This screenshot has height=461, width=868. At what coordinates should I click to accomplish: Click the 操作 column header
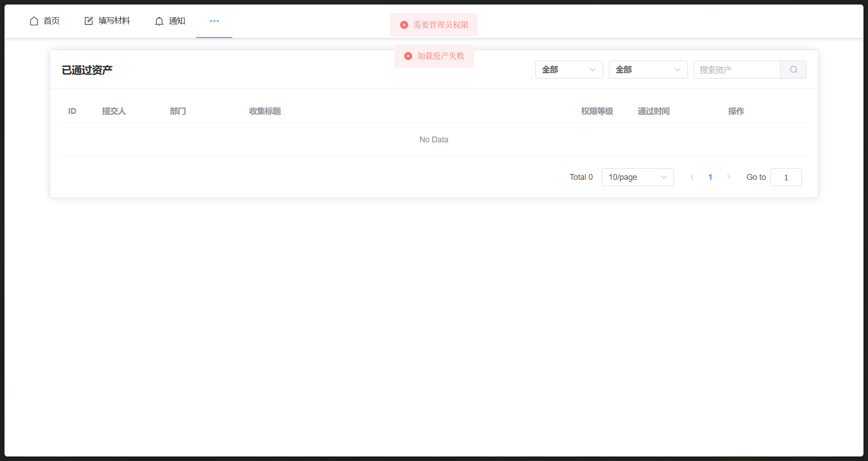736,111
